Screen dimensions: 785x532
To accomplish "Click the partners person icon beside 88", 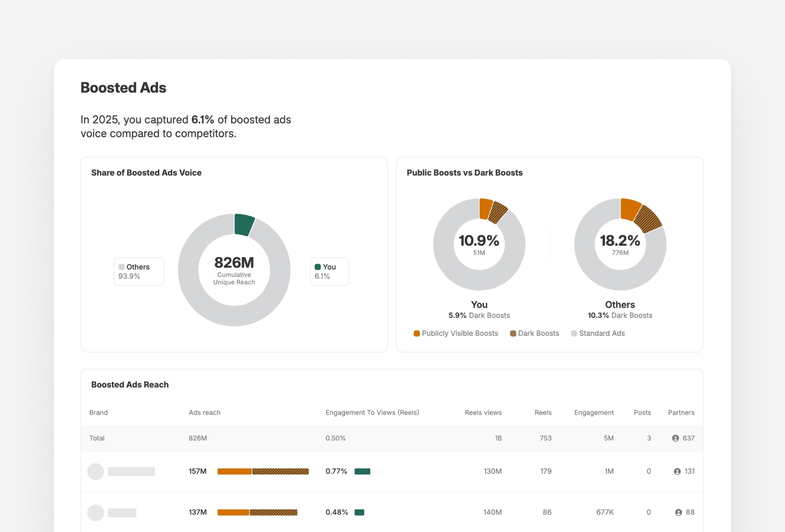I will click(679, 512).
